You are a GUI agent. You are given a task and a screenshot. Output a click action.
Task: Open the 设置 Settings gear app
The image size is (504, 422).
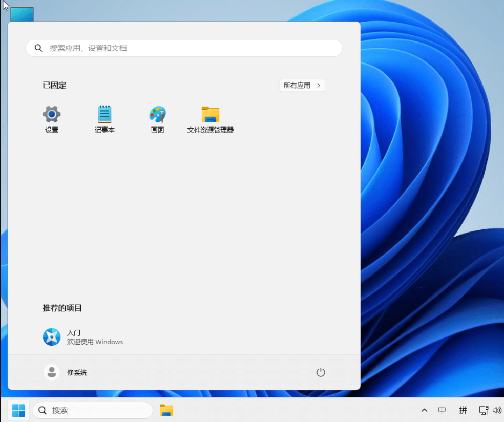[x=52, y=119]
